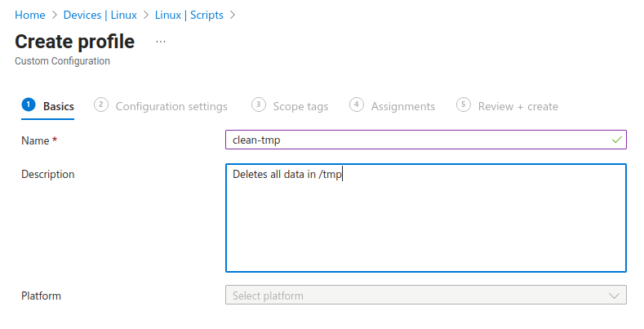The image size is (644, 329).
Task: Open the Scope tags tab
Action: (300, 106)
